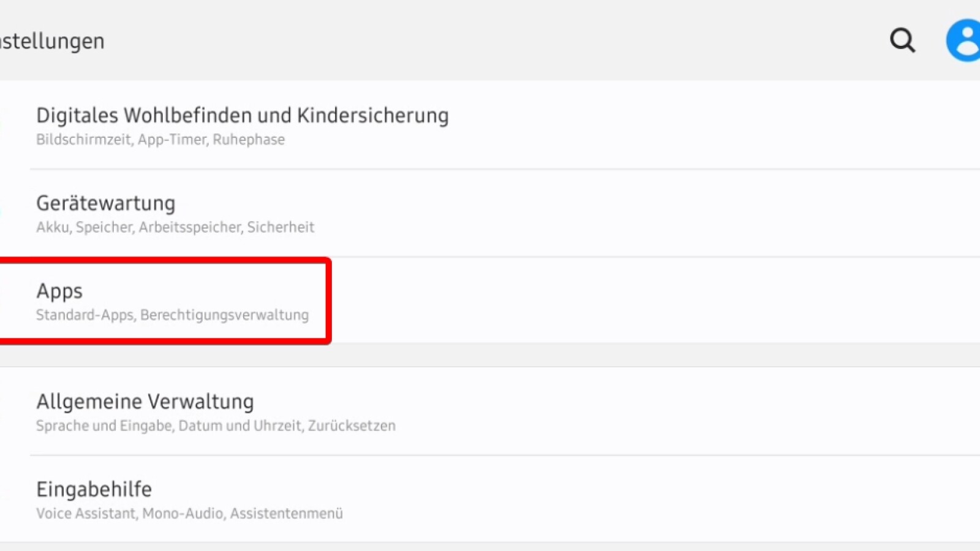Click the Ruhephase subtitle text
The height and width of the screenshot is (551, 980).
249,140
